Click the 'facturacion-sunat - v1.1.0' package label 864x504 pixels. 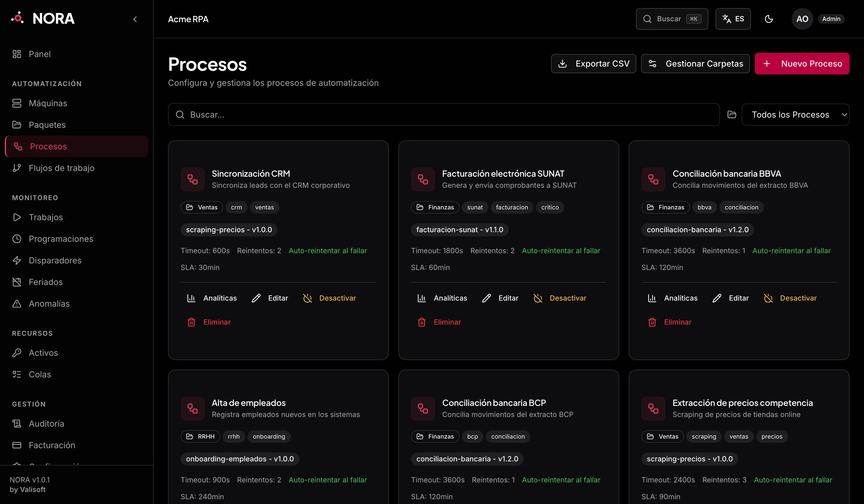coord(459,229)
